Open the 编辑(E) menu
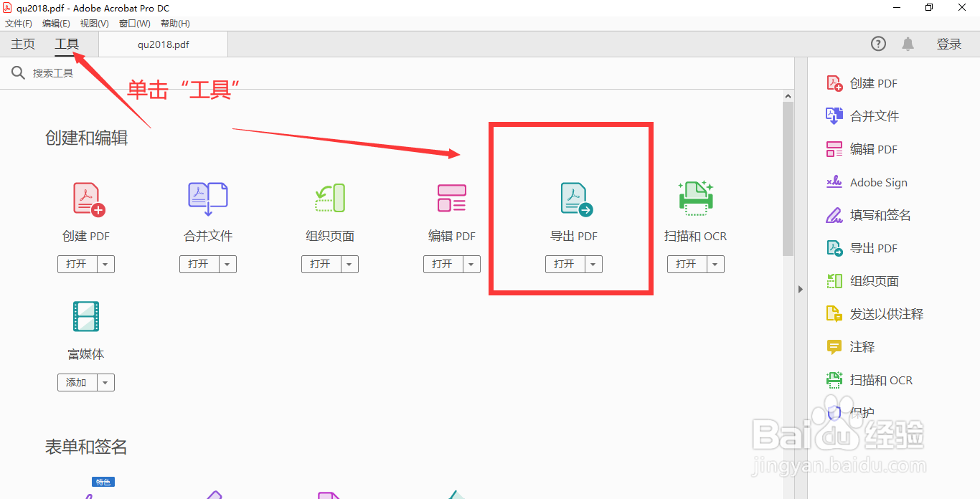This screenshot has width=980, height=499. pyautogui.click(x=56, y=24)
